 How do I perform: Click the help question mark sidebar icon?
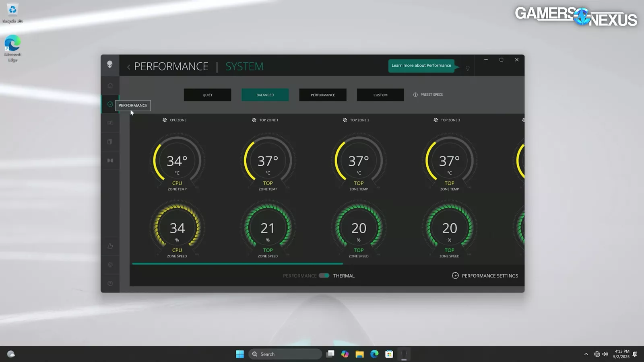pos(110,284)
